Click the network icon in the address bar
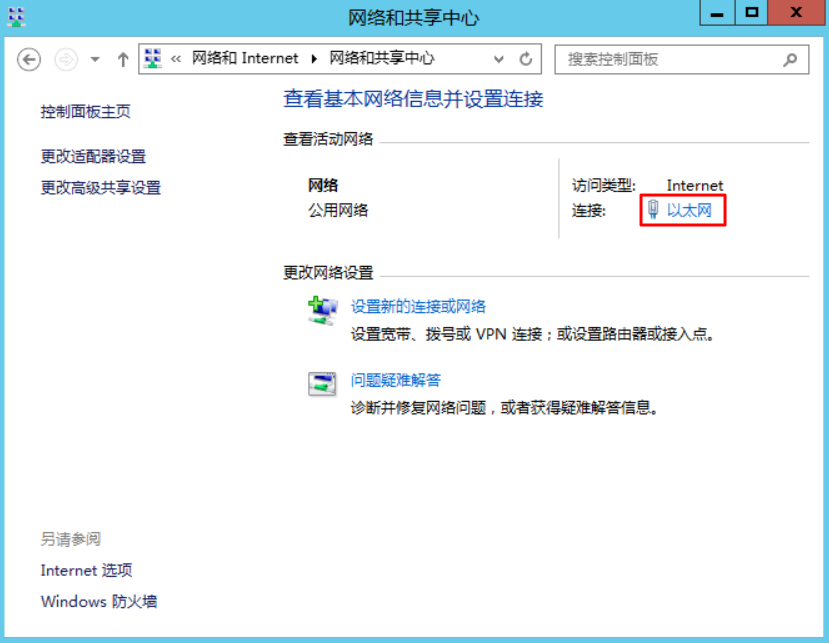 pyautogui.click(x=153, y=58)
